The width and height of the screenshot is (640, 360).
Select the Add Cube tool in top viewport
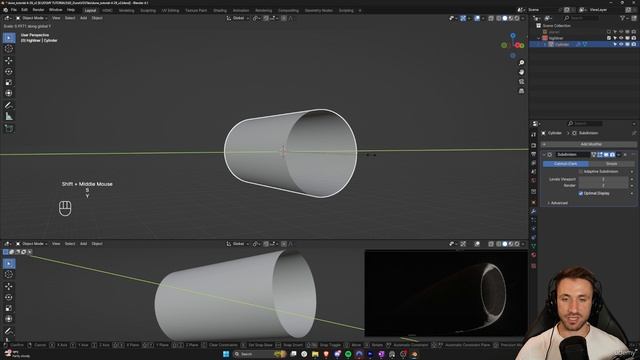(9, 129)
